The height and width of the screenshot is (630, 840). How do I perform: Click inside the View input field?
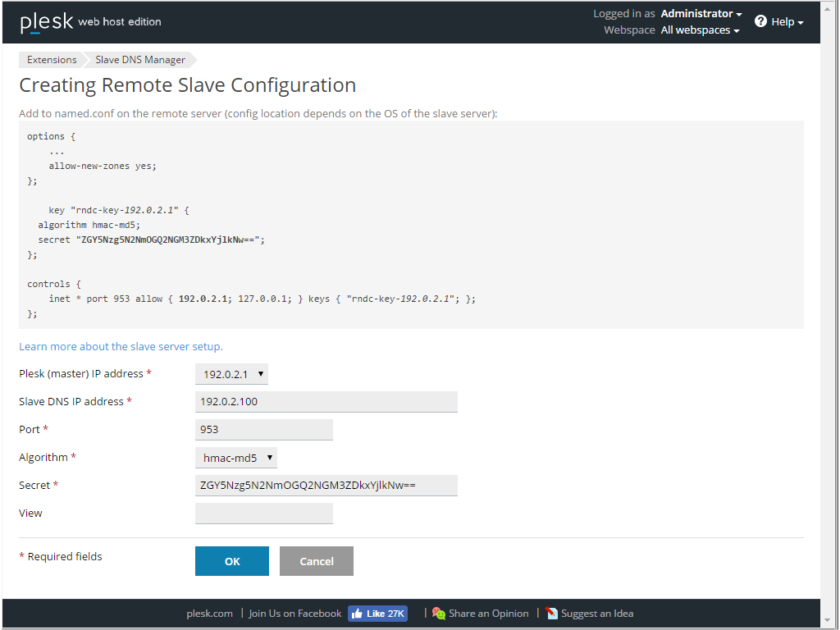point(262,513)
